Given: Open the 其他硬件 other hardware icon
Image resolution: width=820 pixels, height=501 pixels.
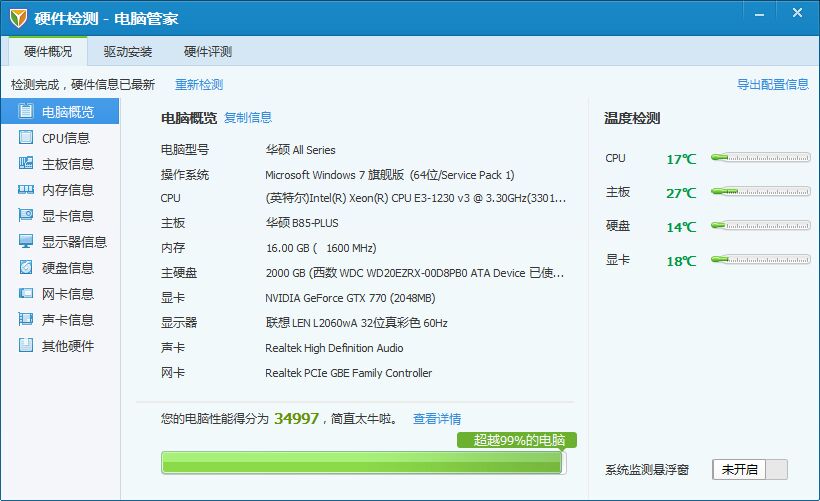Looking at the screenshot, I should (25, 345).
